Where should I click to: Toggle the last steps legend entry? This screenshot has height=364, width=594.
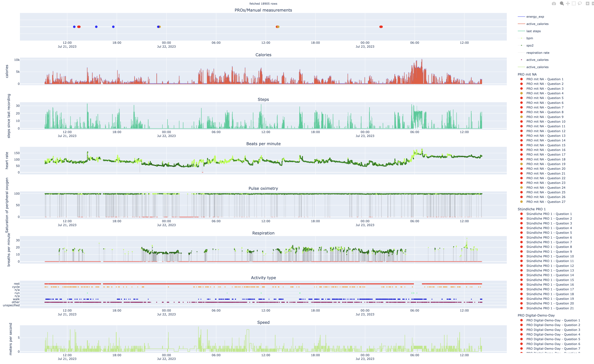[533, 31]
